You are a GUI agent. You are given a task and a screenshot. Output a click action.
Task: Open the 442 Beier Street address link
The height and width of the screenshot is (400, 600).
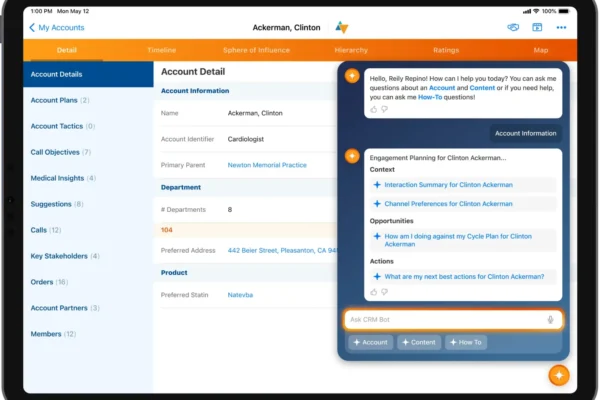click(x=282, y=250)
